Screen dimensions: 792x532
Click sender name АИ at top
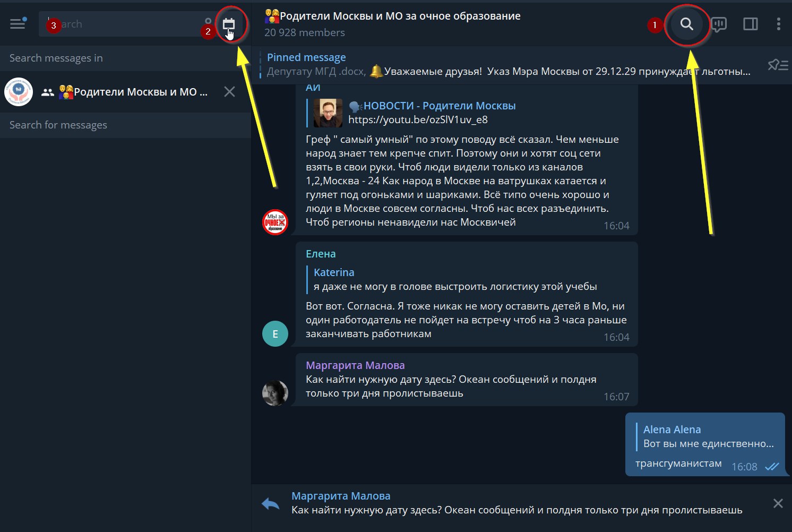(x=313, y=88)
